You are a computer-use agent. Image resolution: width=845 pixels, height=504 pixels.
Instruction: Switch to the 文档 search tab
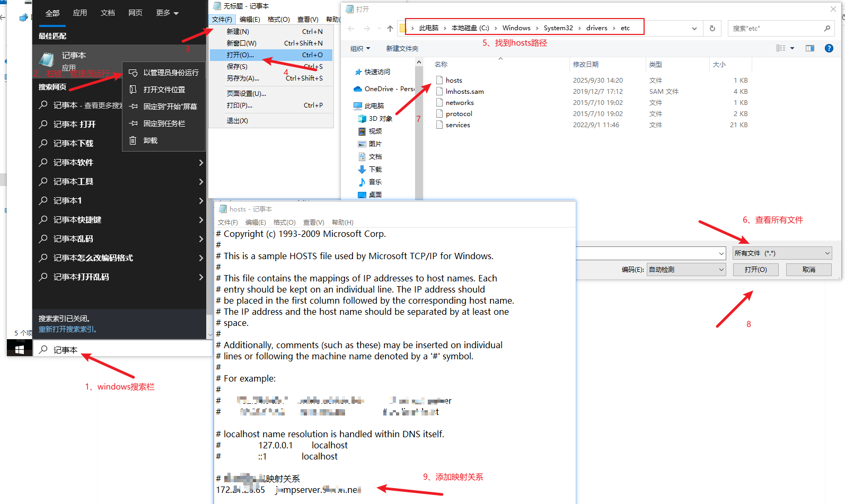(108, 13)
